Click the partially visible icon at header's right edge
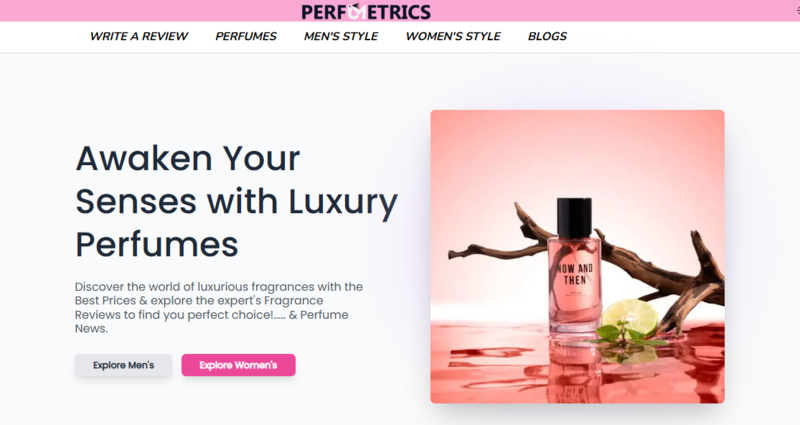The width and height of the screenshot is (800, 425). tap(798, 11)
